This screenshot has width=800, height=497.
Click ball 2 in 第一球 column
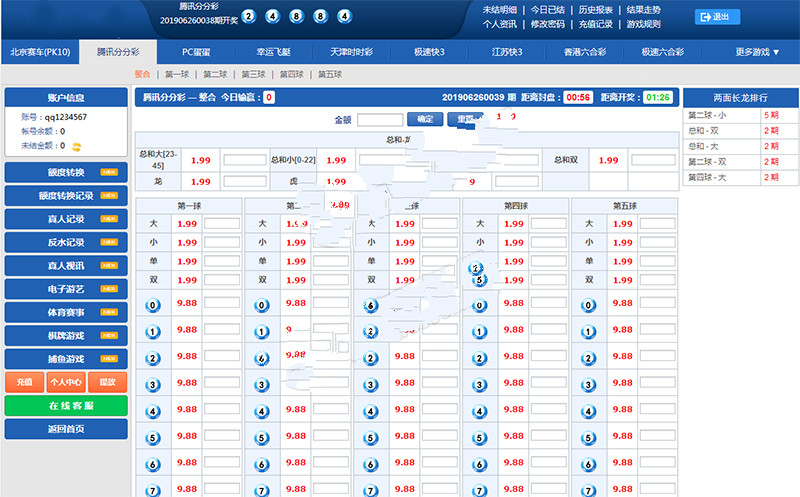(x=153, y=358)
